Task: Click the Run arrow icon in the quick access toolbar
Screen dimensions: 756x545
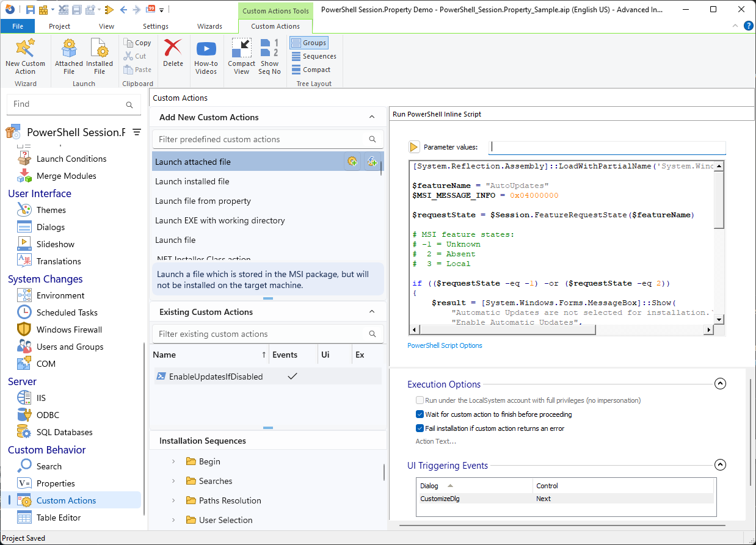Action: click(109, 9)
